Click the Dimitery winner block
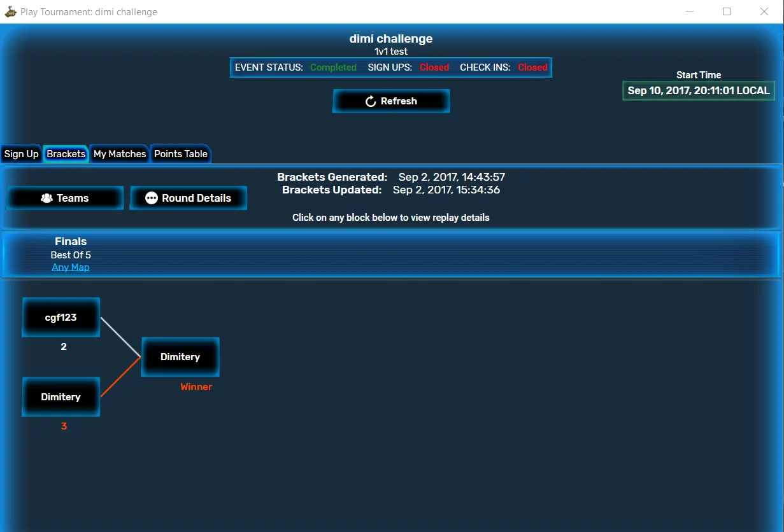The image size is (784, 532). (x=180, y=357)
